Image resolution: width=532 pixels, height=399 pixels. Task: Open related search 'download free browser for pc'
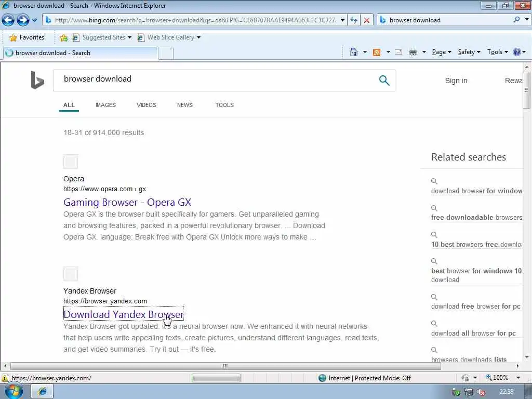point(476,307)
